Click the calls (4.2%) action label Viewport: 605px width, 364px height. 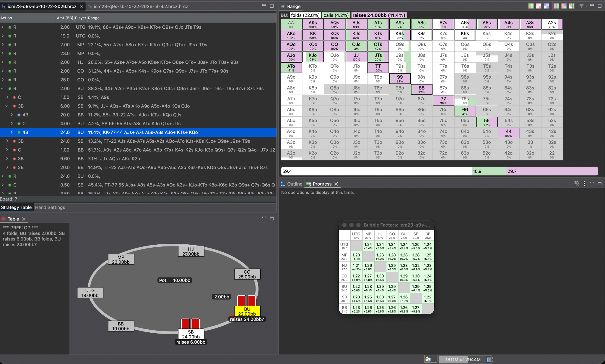point(336,15)
